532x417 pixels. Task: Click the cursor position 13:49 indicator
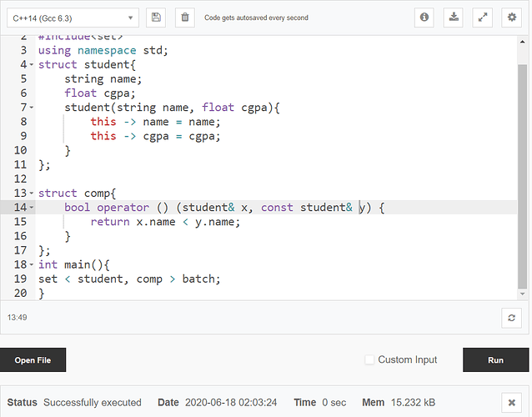[x=18, y=318]
